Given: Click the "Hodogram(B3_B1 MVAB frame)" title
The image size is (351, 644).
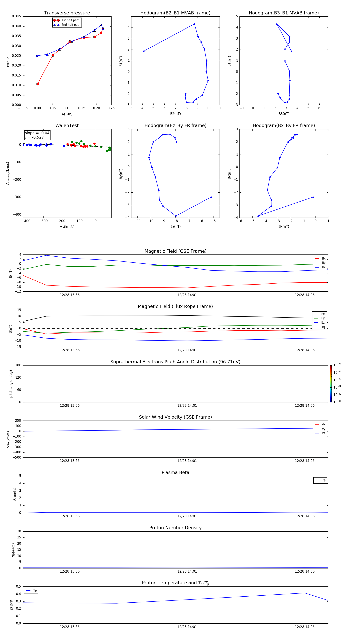Looking at the screenshot, I should (284, 13).
